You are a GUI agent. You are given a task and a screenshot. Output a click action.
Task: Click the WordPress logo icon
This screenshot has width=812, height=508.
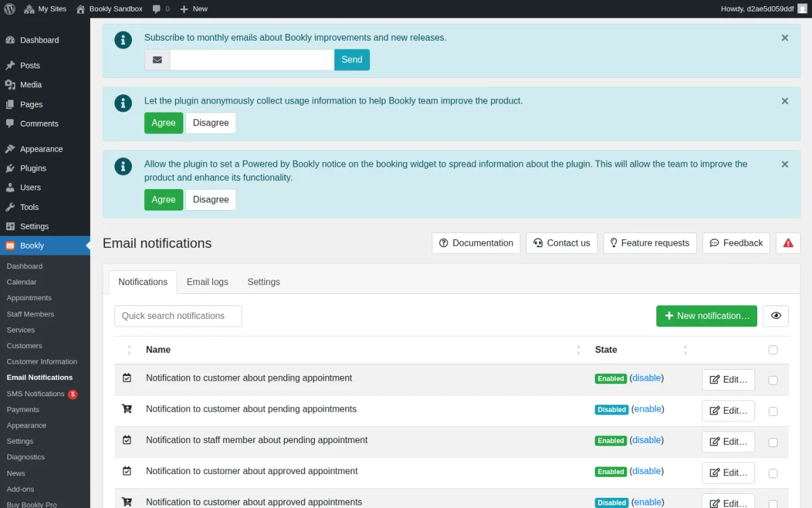(9, 9)
